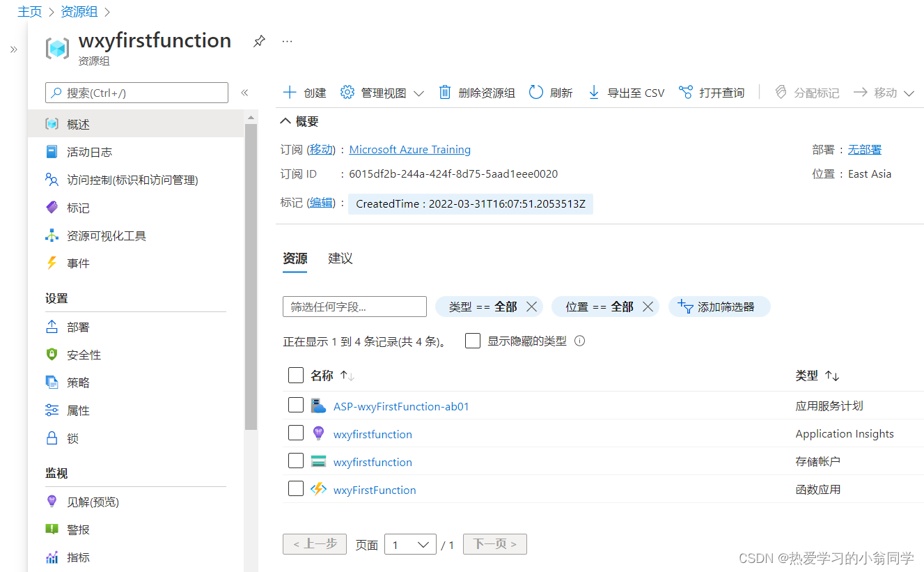Click the 导出至 CSV download icon
924x572 pixels.
594,93
